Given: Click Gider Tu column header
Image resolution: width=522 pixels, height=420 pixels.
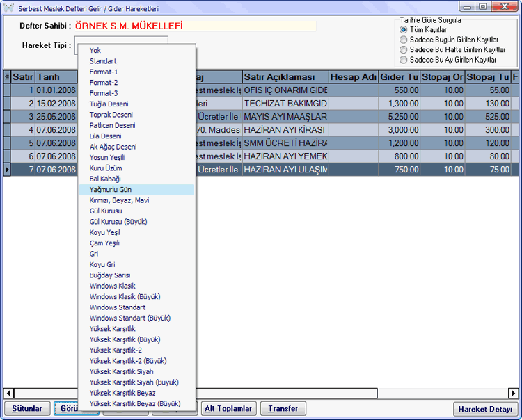Looking at the screenshot, I should [x=400, y=76].
